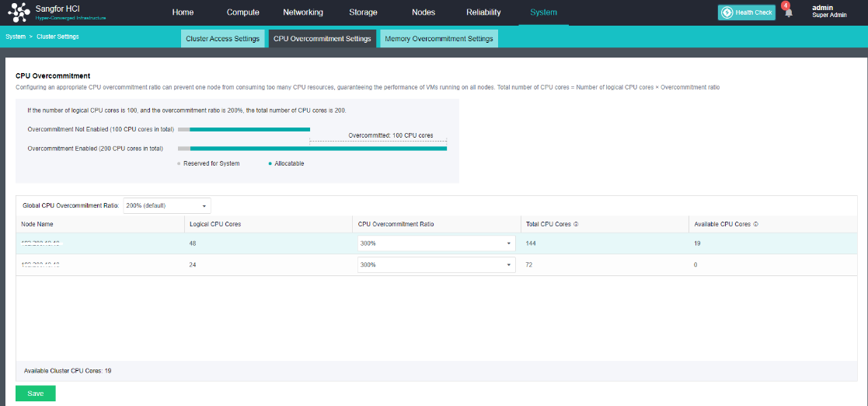Screen dimensions: 868x406
Task: Open the Storage menu
Action: (363, 12)
